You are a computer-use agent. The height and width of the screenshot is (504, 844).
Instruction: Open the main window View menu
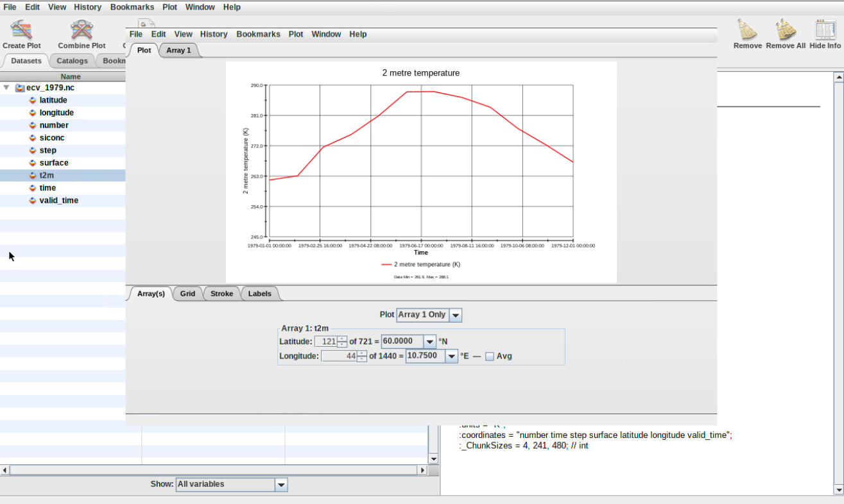(x=57, y=7)
